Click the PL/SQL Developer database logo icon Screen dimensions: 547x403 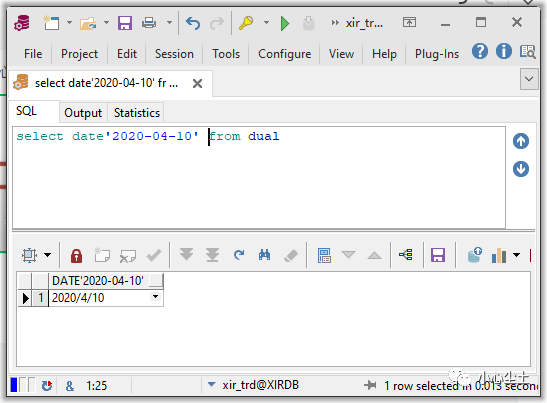pos(22,23)
